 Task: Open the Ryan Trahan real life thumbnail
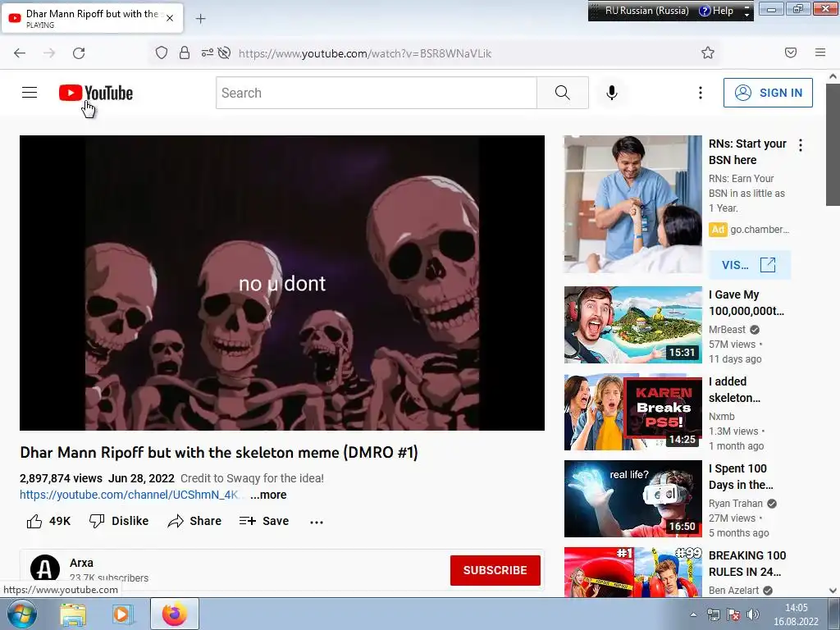(632, 499)
